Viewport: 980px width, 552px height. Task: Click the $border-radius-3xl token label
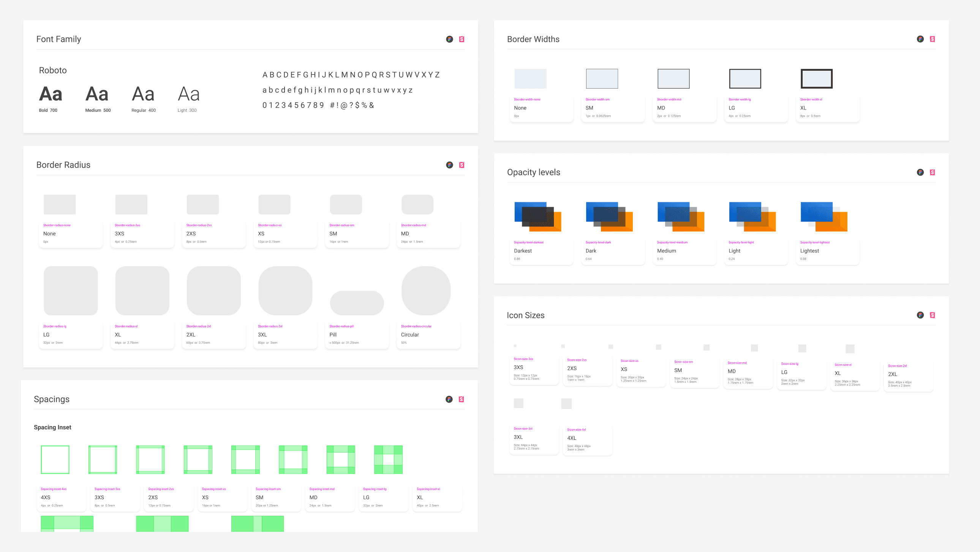[x=270, y=326]
